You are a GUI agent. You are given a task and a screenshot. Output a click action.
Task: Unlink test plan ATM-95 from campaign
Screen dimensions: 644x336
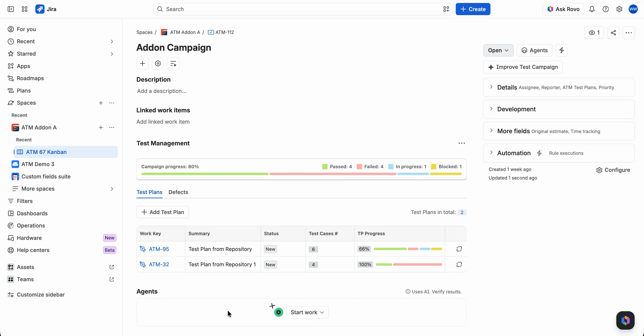(459, 249)
